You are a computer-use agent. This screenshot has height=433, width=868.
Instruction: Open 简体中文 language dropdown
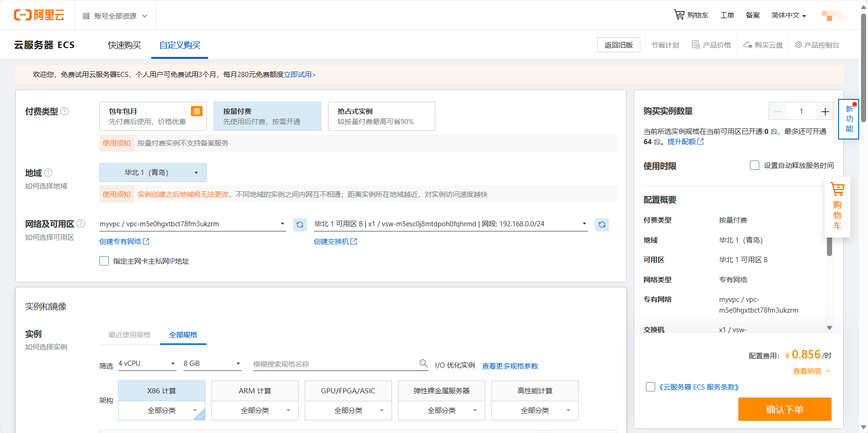coord(789,15)
